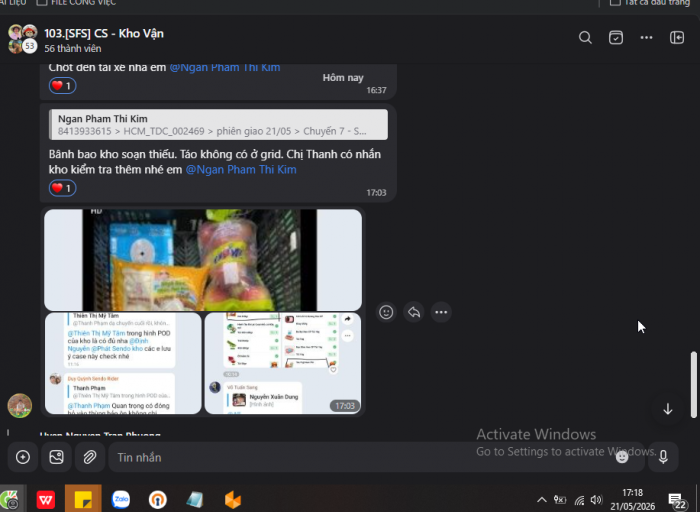Open the group avatar of 103.[SFS] CS - Kho Vận

tap(23, 39)
